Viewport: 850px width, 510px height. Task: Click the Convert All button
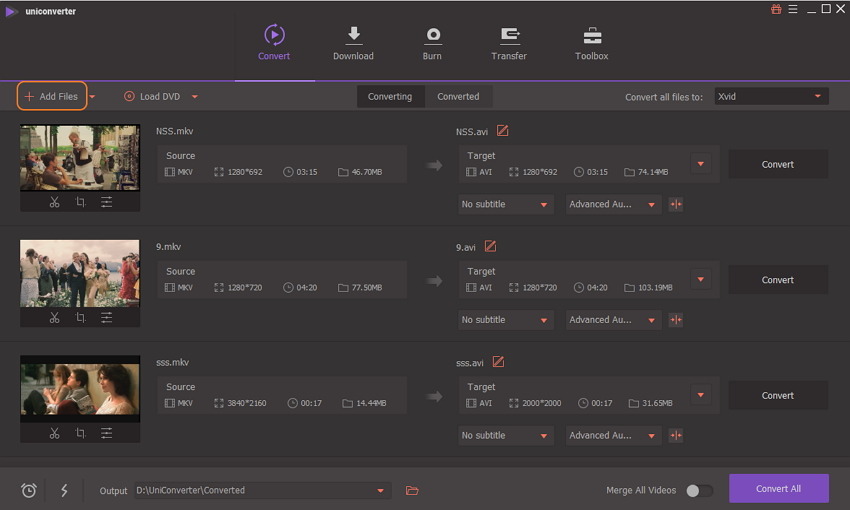pyautogui.click(x=778, y=488)
